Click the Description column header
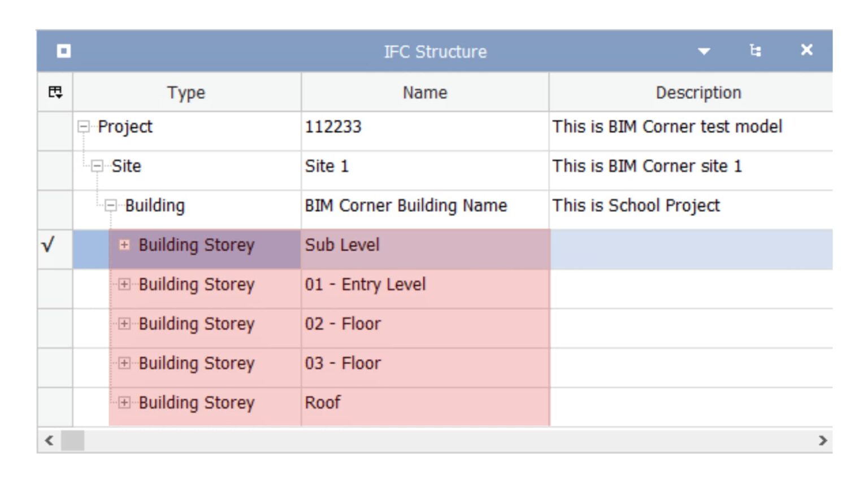Screen dimensions: 868x488 [x=699, y=92]
